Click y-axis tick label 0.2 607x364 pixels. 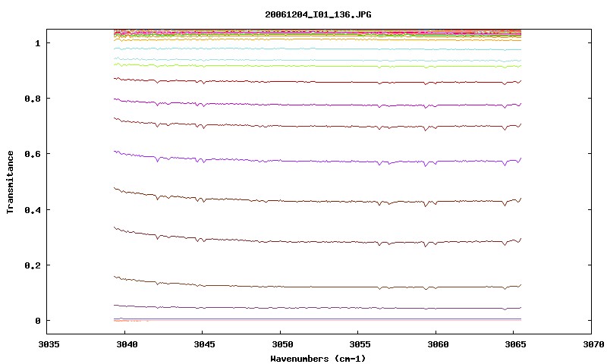33,265
